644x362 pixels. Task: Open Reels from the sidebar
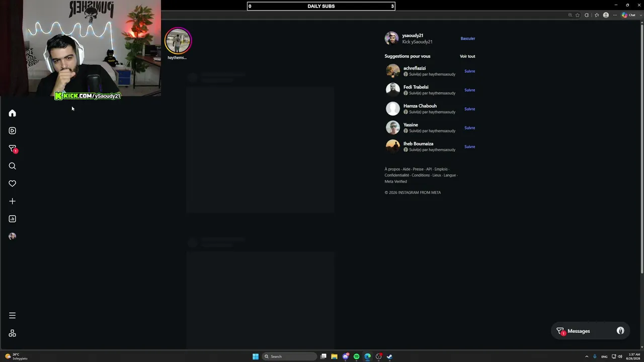12,131
